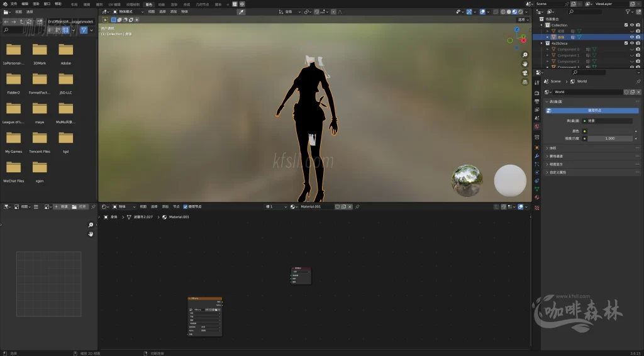The image size is (644, 356).
Task: Toggle viewport visibility of Component 1
Action: pos(632,55)
